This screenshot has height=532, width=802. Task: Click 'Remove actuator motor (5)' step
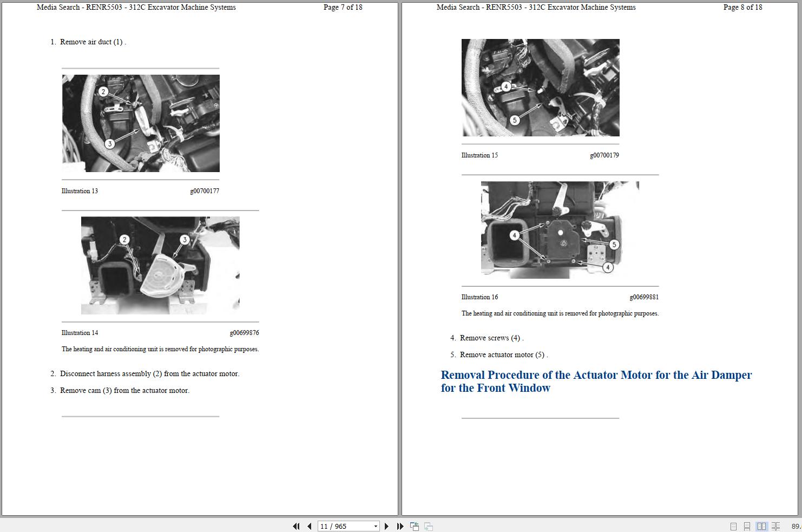pyautogui.click(x=503, y=354)
